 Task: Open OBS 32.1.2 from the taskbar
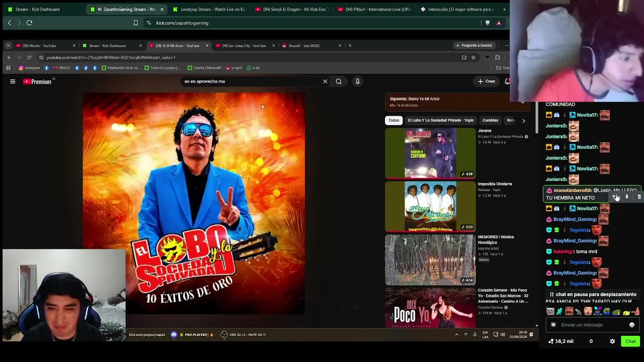244,335
